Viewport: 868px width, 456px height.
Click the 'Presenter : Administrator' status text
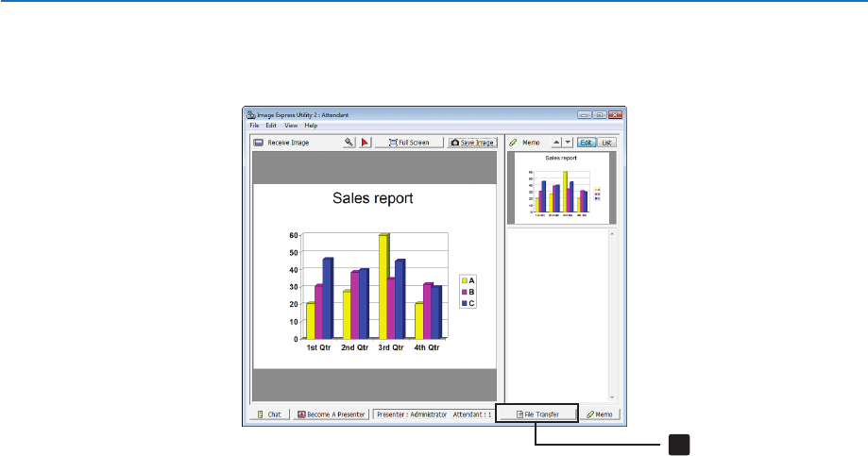coord(411,414)
